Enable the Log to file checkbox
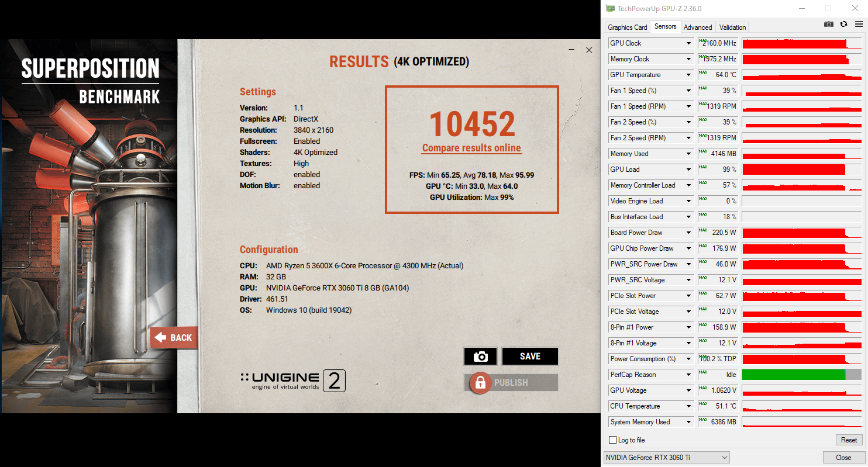The height and width of the screenshot is (467, 868). click(613, 440)
